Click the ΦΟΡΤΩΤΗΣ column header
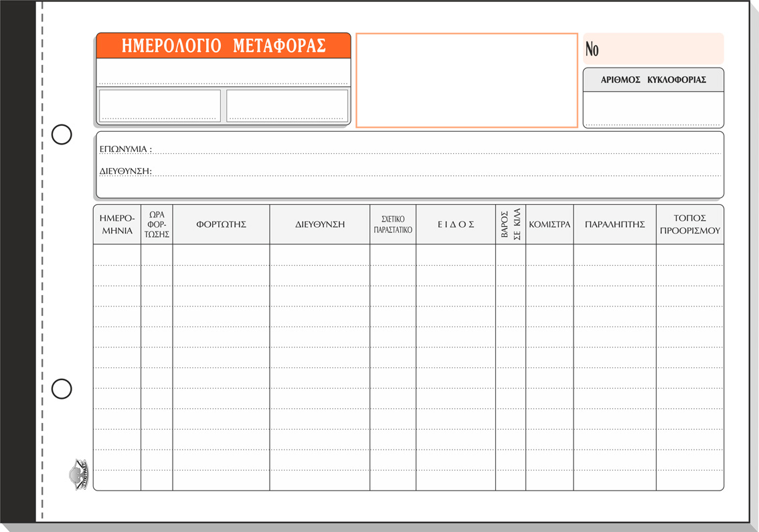This screenshot has height=532, width=759. coord(221,224)
